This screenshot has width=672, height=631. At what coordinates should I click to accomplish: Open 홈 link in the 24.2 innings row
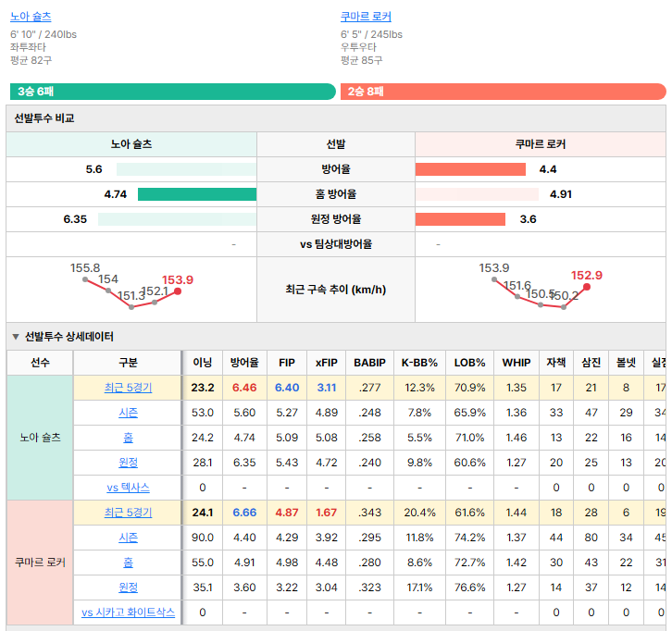(128, 438)
